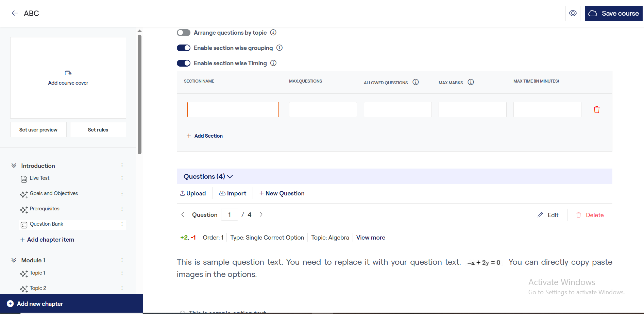Go to next question arrow

pyautogui.click(x=261, y=214)
